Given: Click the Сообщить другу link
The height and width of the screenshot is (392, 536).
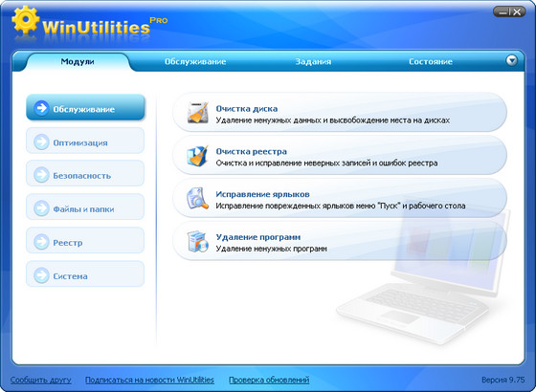Looking at the screenshot, I should pos(40,380).
